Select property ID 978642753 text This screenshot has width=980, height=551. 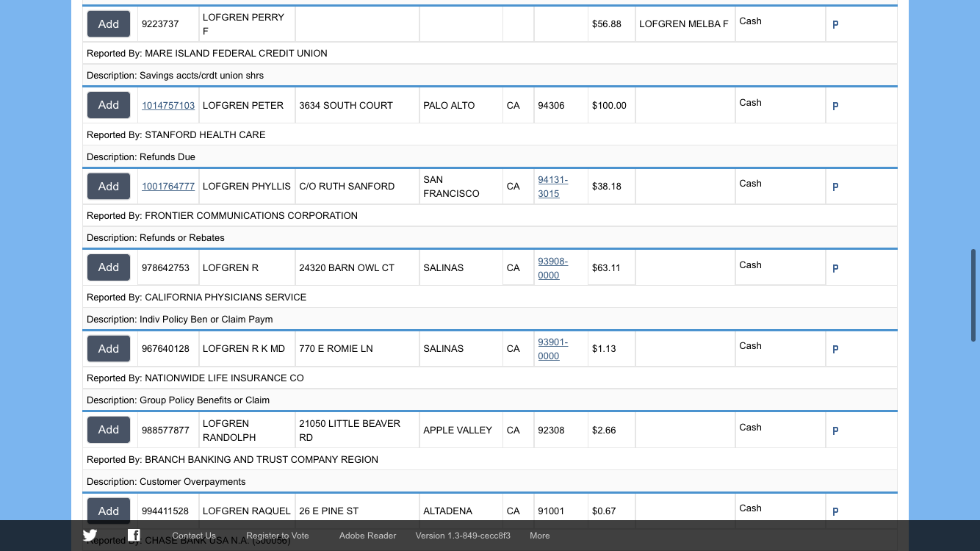pyautogui.click(x=165, y=268)
